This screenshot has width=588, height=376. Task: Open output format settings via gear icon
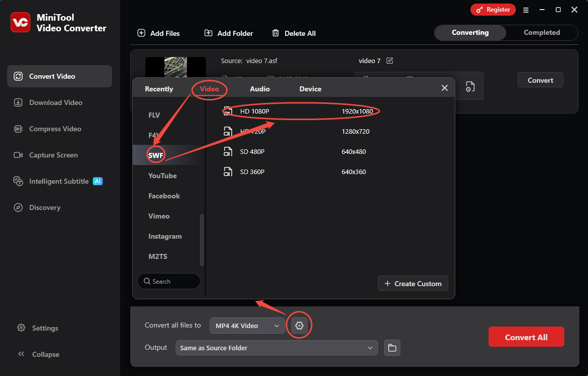(299, 325)
